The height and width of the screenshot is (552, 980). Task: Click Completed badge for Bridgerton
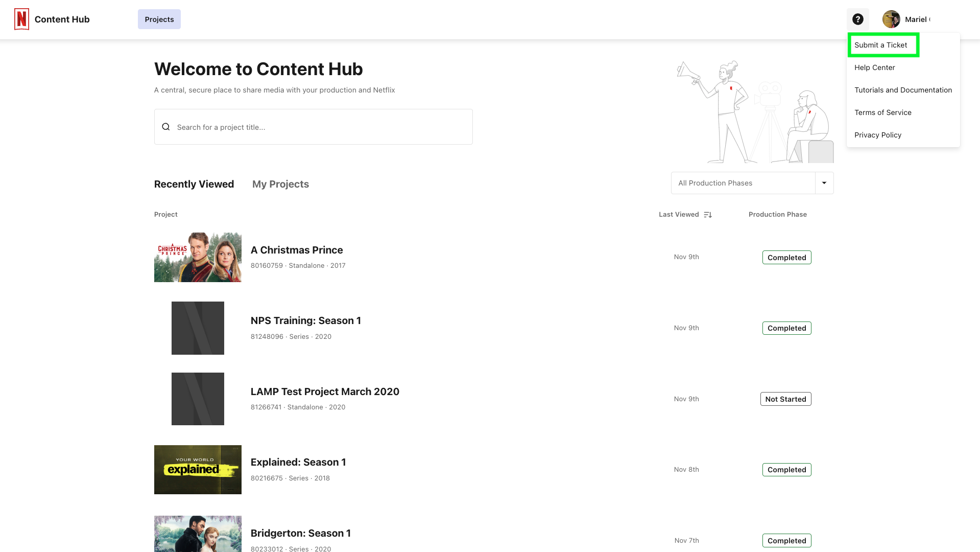pos(786,541)
